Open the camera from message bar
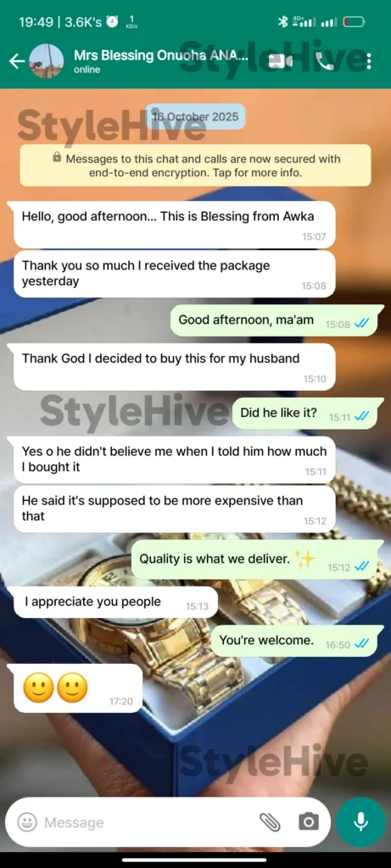The image size is (391, 868). [309, 821]
